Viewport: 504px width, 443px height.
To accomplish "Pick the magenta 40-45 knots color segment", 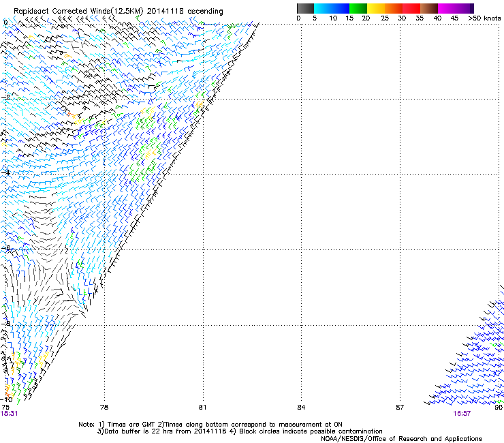I will tap(447, 8).
